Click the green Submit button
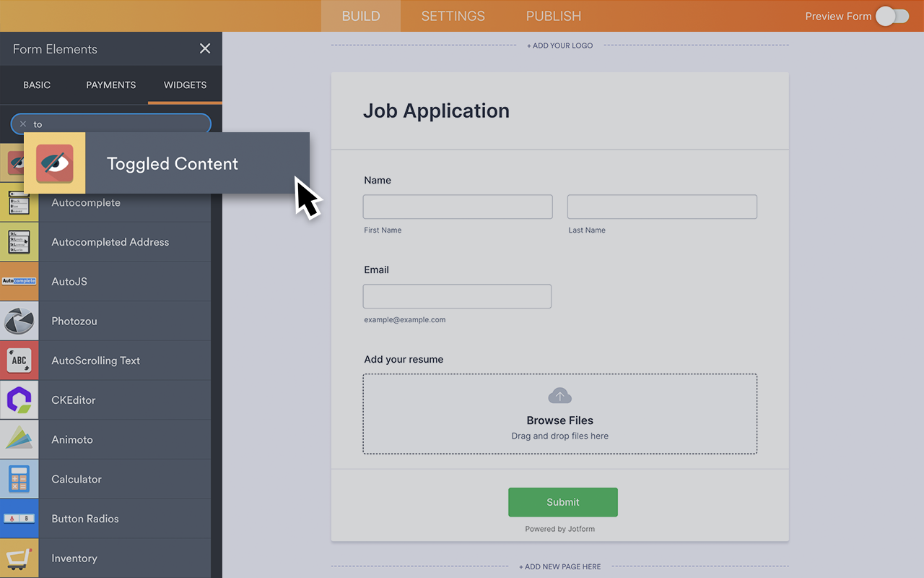This screenshot has width=924, height=578. point(562,502)
